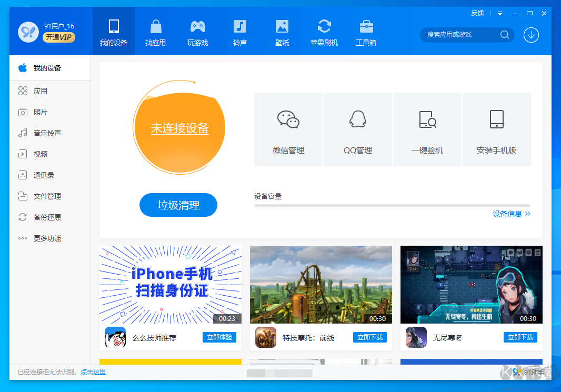Click the search magnifier icon

(x=504, y=35)
